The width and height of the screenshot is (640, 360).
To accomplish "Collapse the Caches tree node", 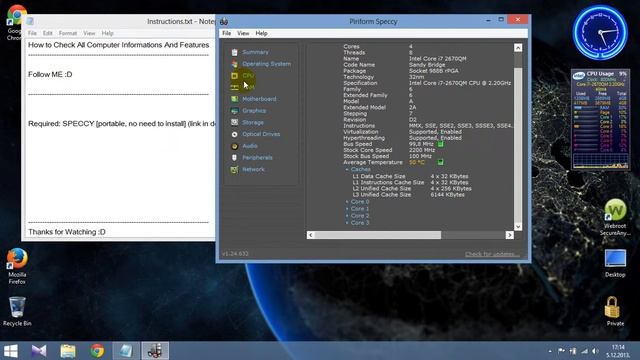I will [x=347, y=169].
